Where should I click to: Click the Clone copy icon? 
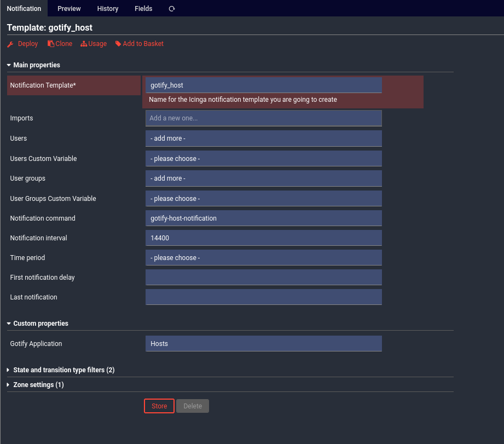(x=51, y=44)
